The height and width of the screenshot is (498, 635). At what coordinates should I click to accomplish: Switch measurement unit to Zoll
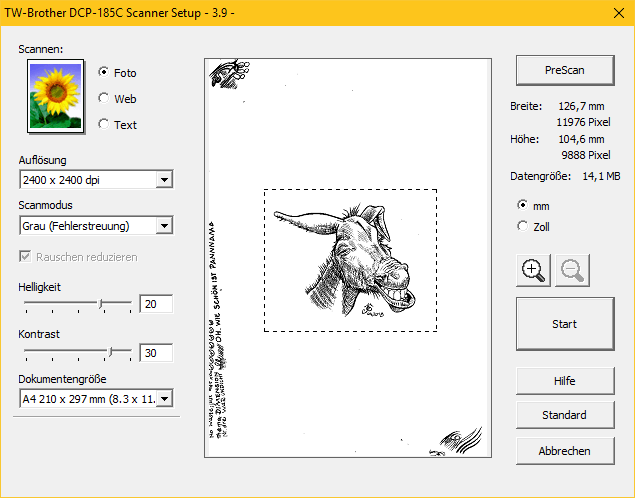point(522,227)
